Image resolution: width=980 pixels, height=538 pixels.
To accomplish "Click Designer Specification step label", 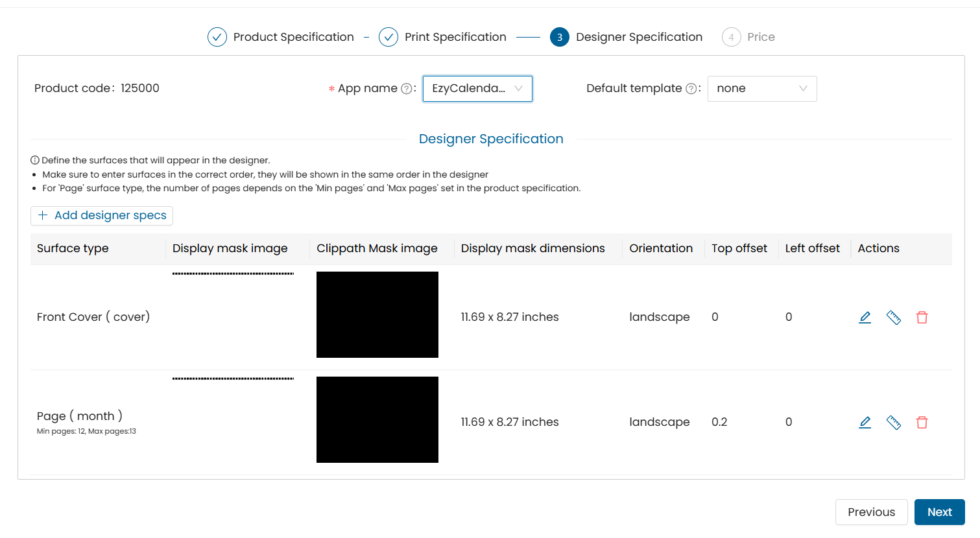I will click(x=639, y=37).
